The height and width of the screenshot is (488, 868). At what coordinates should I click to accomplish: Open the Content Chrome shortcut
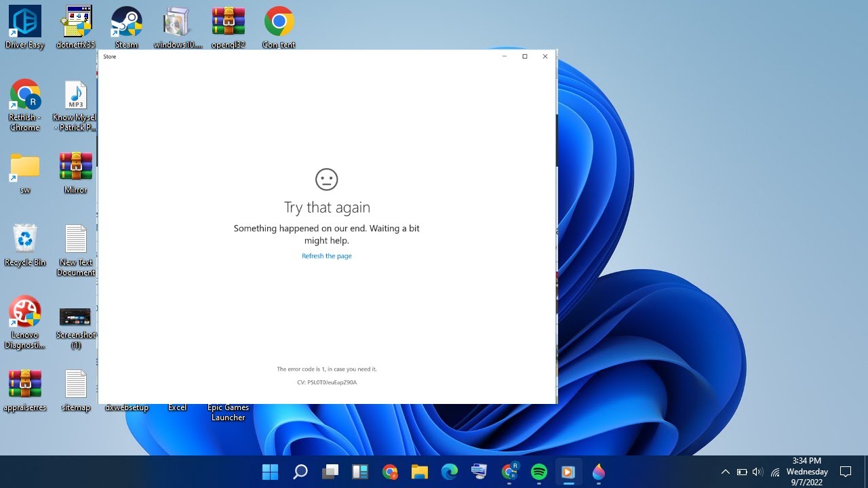(x=279, y=27)
